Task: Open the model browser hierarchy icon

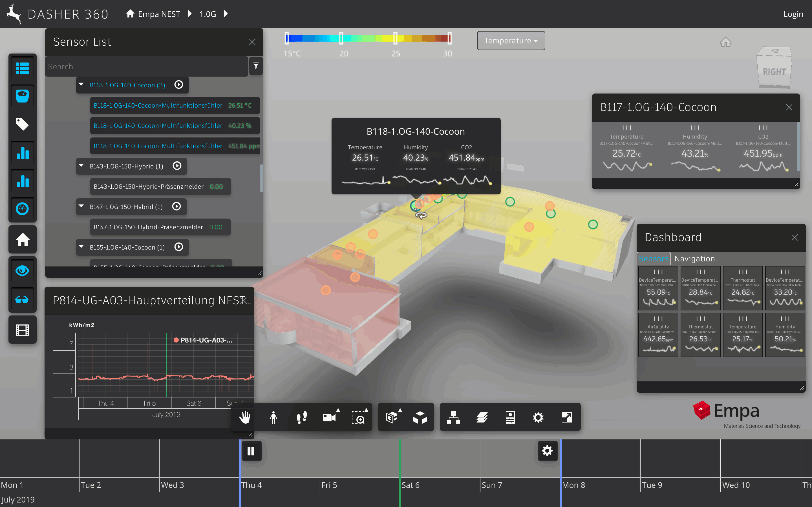Action: pos(453,417)
